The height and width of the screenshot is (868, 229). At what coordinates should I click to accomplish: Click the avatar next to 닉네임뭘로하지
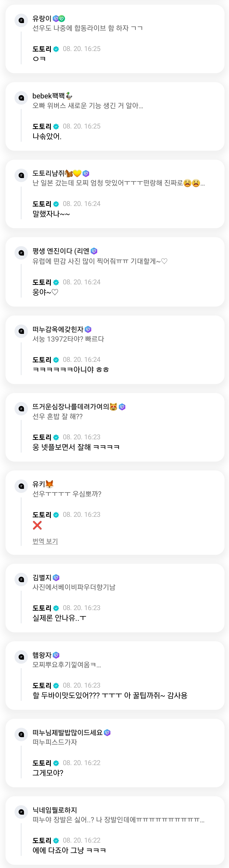click(x=21, y=812)
